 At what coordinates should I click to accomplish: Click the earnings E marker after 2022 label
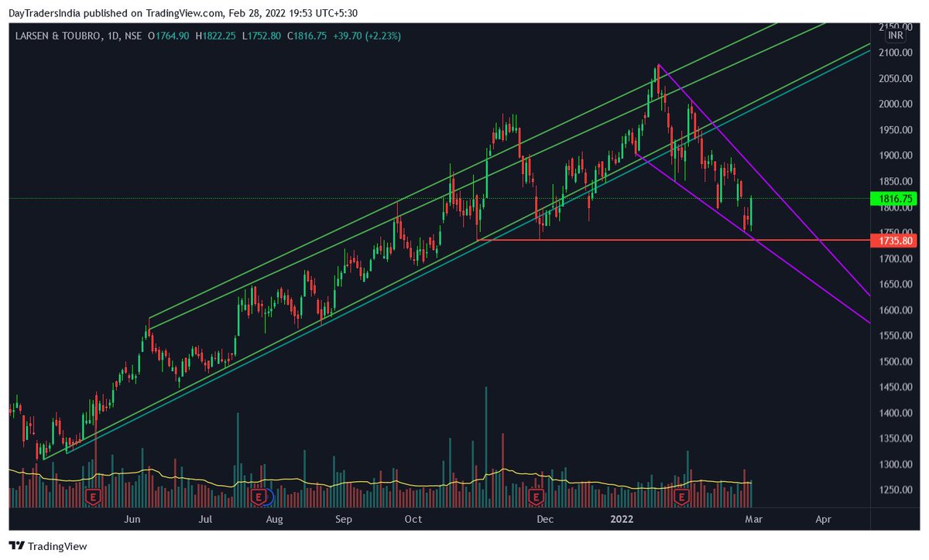[683, 496]
